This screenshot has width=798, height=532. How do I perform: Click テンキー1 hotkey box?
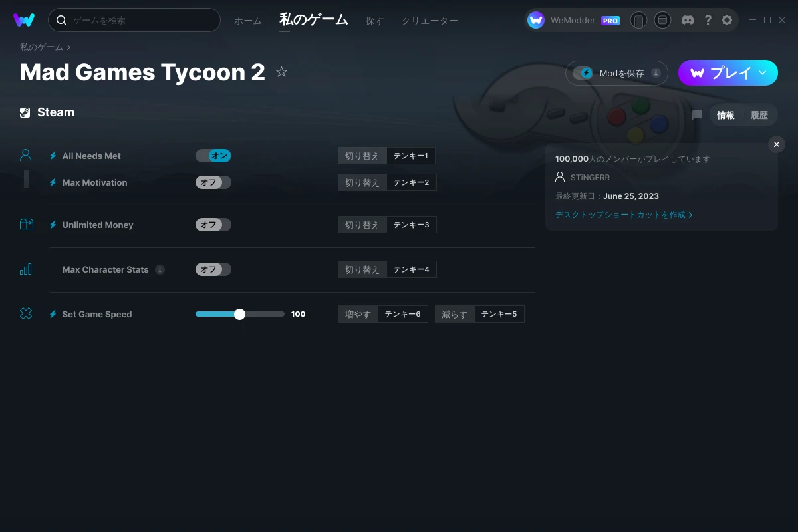(411, 156)
